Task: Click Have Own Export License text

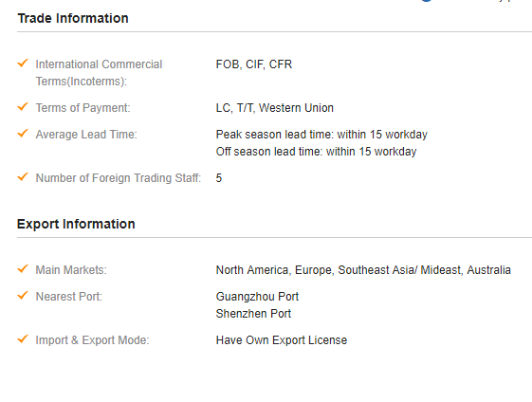Action: (282, 340)
